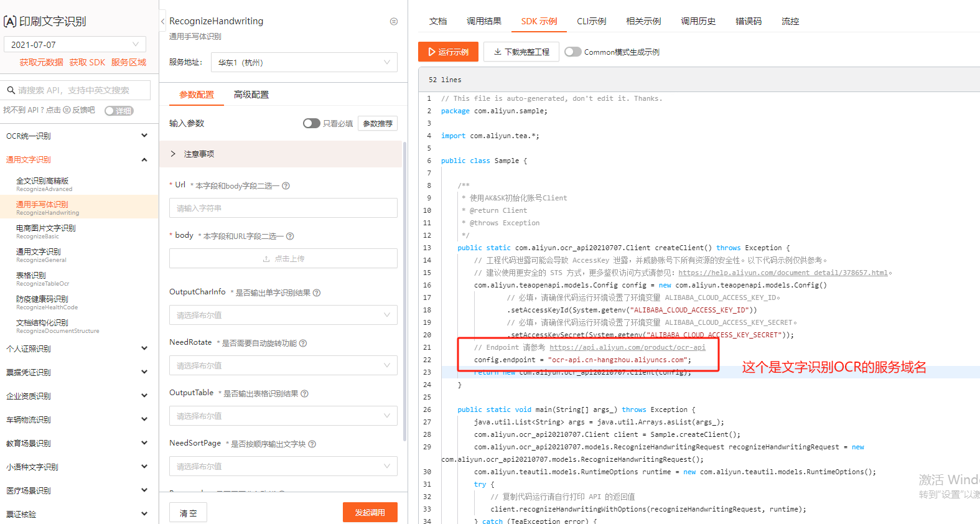Expand 教育场景识别 category

(79, 443)
